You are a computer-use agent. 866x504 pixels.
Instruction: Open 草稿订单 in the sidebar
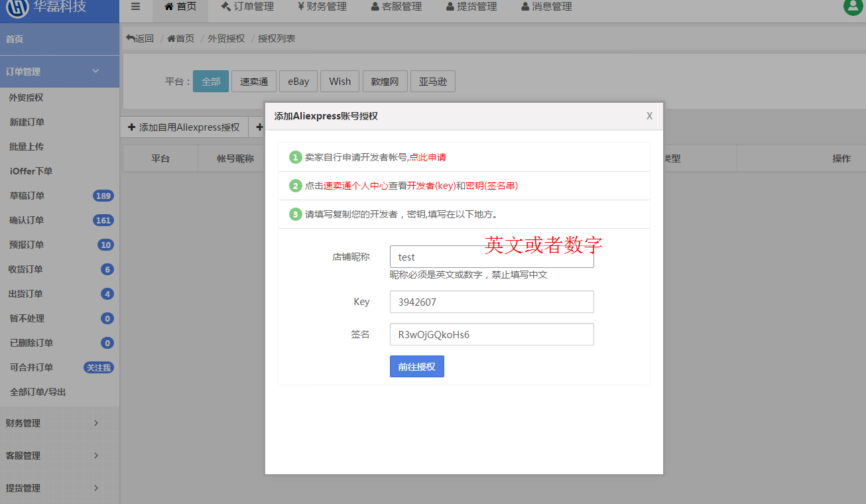(x=27, y=196)
